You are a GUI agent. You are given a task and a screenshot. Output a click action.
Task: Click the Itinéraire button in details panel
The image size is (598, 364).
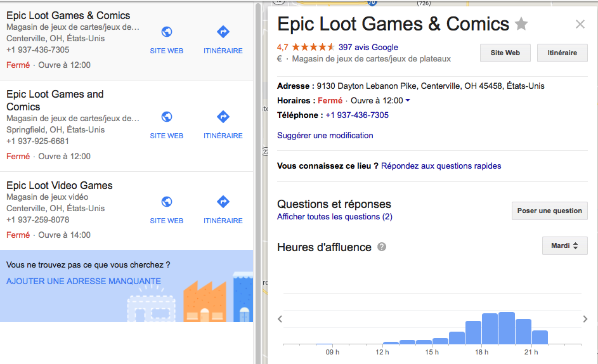tap(562, 53)
